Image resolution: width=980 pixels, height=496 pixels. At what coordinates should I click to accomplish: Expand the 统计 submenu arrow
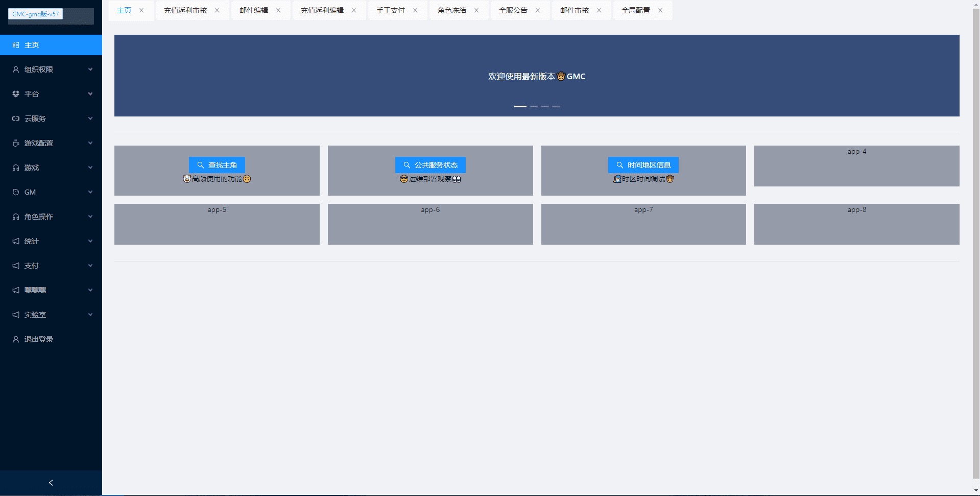[x=90, y=241]
